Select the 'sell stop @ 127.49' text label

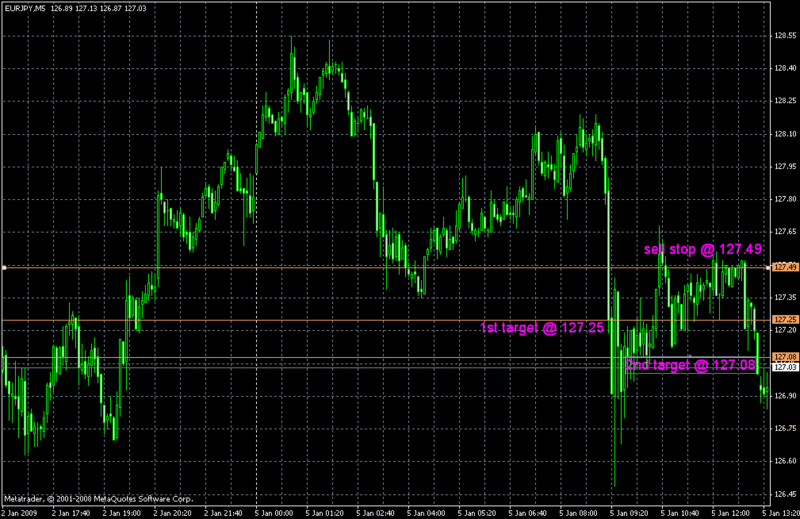tap(703, 249)
